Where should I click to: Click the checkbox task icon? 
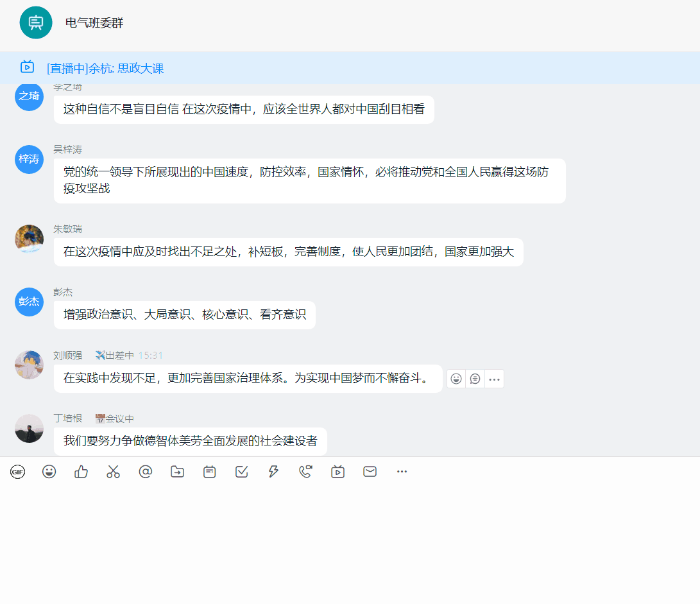coord(242,472)
